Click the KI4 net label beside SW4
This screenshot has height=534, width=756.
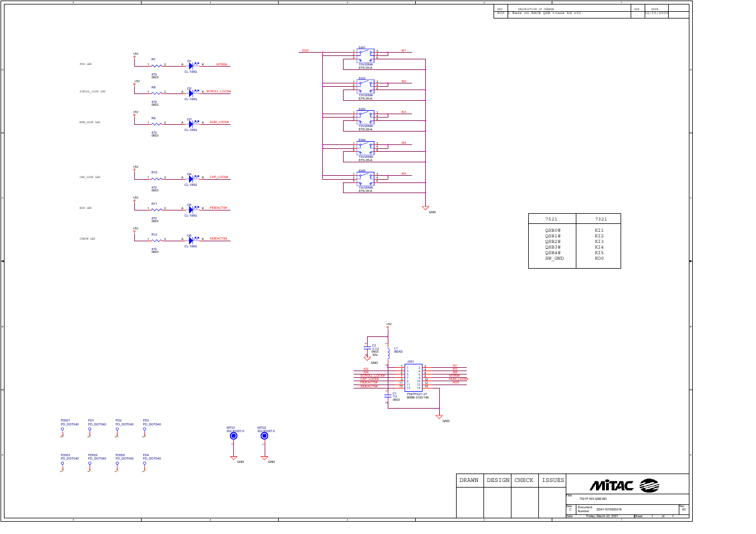(404, 143)
